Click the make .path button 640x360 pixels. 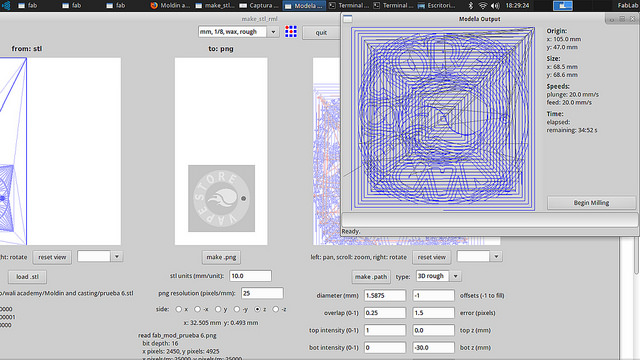371,277
